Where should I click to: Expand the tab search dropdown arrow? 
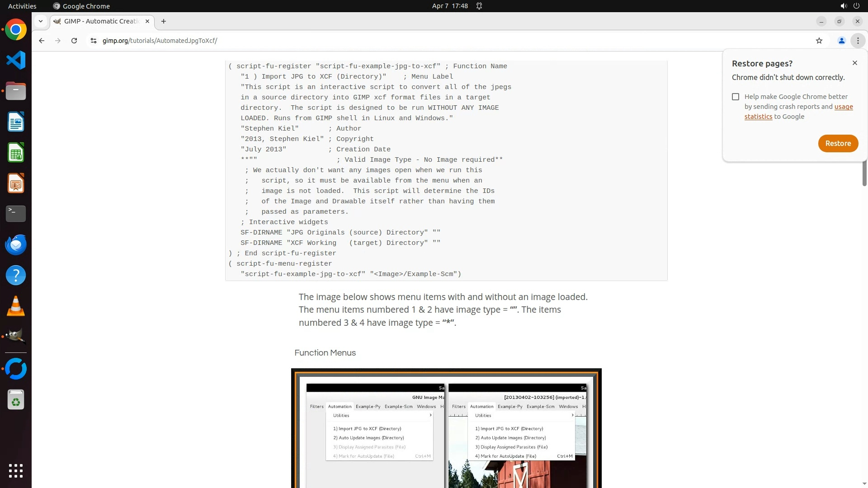41,21
